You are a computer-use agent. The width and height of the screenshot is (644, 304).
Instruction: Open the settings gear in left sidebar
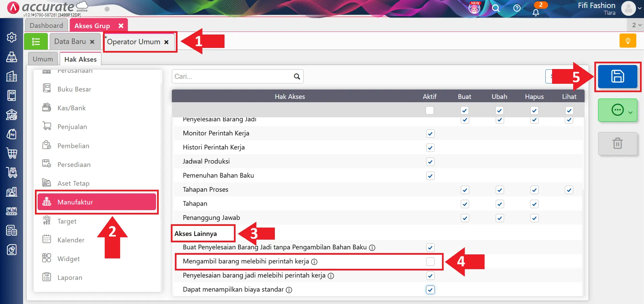pyautogui.click(x=12, y=37)
